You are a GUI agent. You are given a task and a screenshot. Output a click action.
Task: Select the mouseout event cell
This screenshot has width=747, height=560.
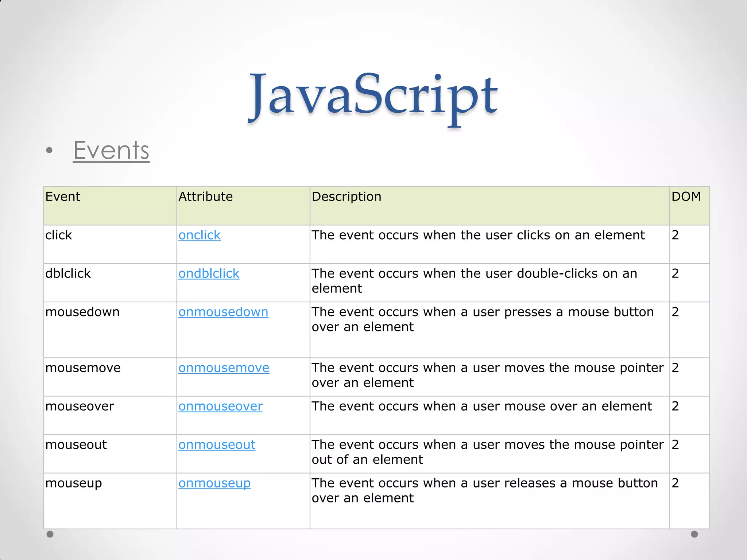coord(110,454)
